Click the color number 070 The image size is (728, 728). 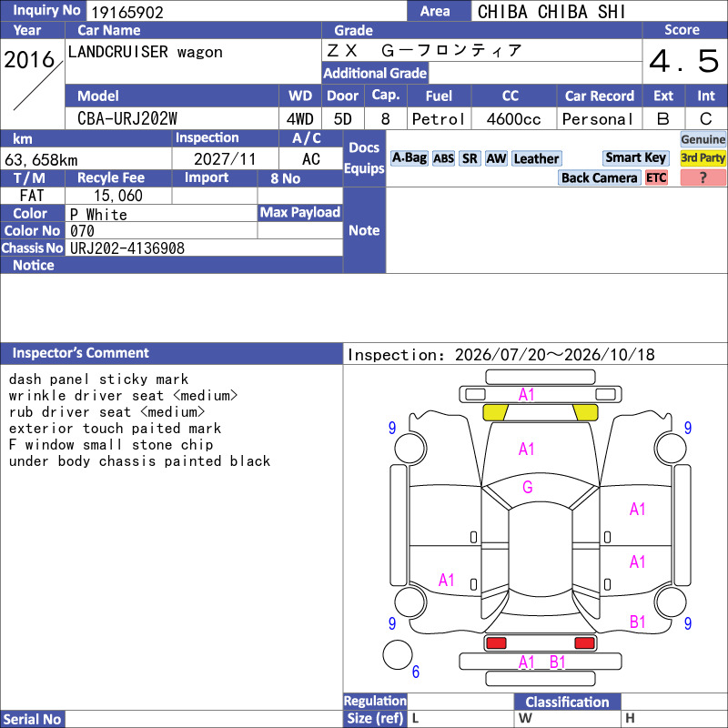click(x=82, y=231)
